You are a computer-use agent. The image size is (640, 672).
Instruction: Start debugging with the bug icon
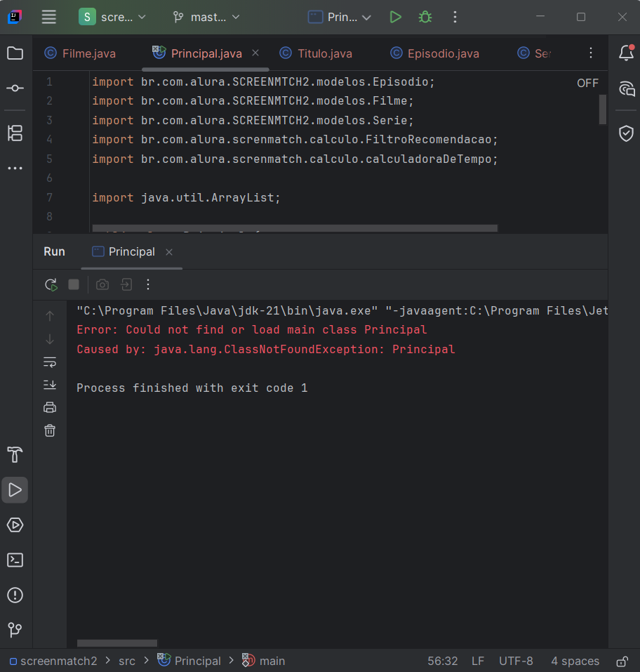tap(425, 17)
